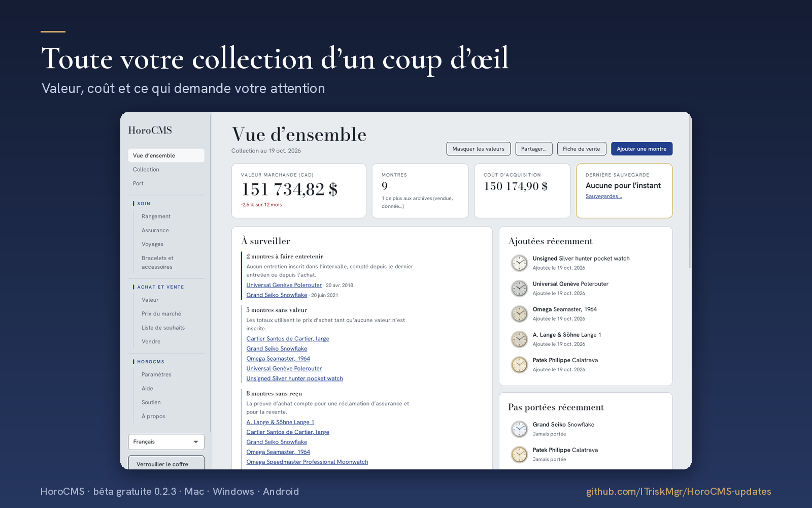Screen dimensions: 812x508
Task: Click the github.com/ITriskMgr/HoroCMS-updates link
Action: pos(679,491)
